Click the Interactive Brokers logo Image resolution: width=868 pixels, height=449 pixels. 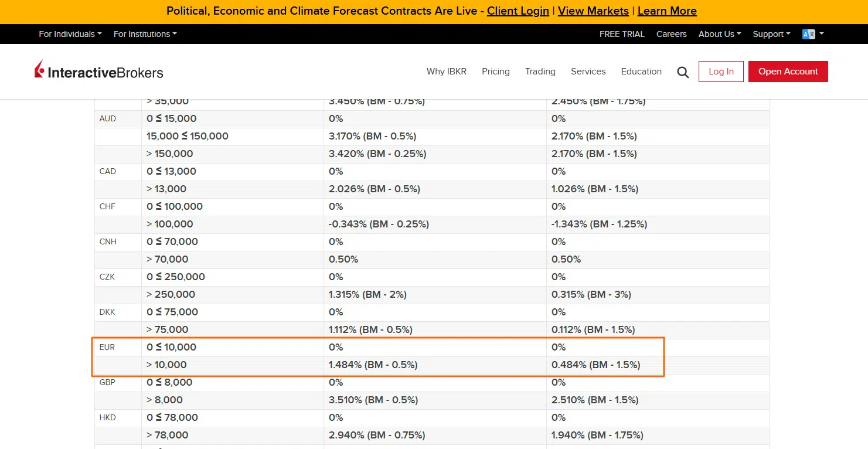(99, 72)
